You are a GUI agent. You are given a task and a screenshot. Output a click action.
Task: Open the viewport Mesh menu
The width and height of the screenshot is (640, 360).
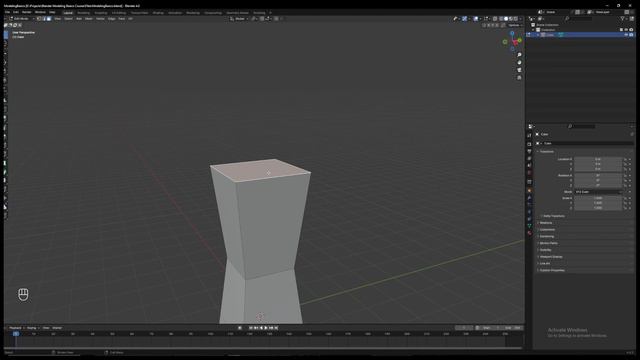[x=89, y=19]
